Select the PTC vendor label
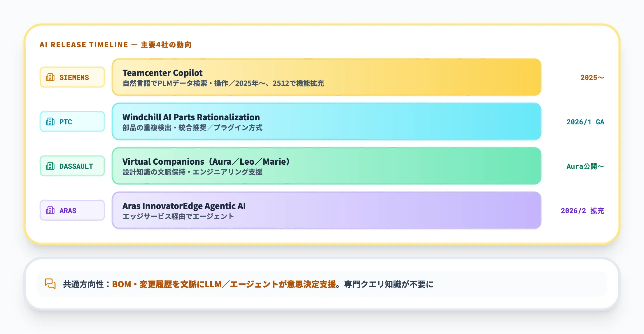 (66, 122)
